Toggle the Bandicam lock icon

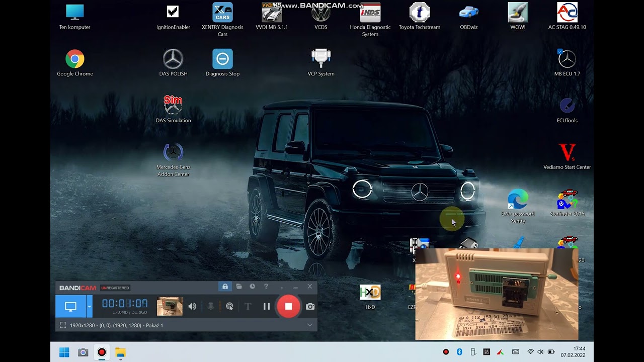pyautogui.click(x=225, y=287)
